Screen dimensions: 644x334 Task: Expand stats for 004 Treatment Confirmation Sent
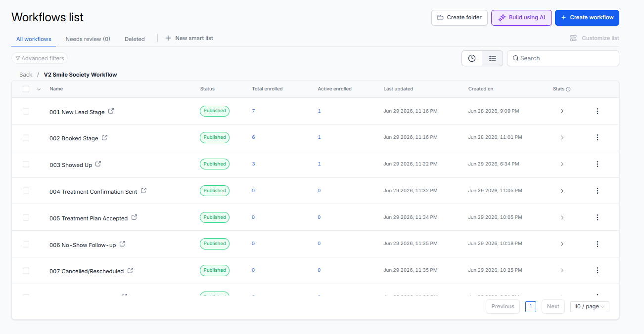click(562, 191)
